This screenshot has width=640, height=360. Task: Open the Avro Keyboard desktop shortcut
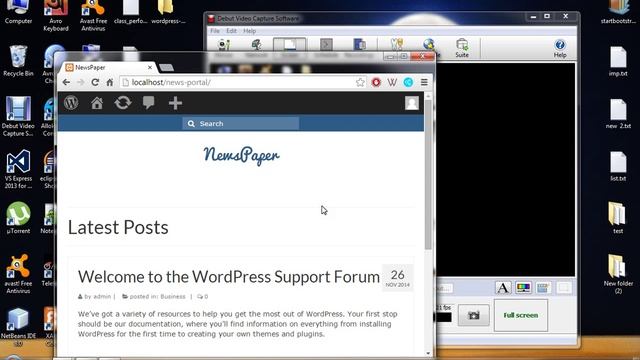56,16
